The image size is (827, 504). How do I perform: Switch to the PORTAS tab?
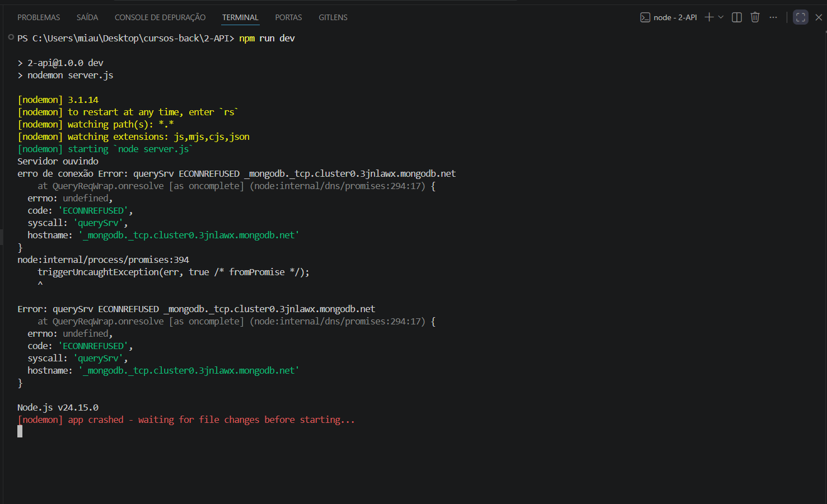288,17
